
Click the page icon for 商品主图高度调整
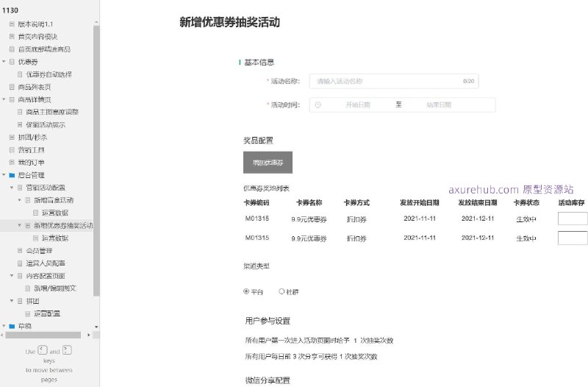pyautogui.click(x=20, y=112)
